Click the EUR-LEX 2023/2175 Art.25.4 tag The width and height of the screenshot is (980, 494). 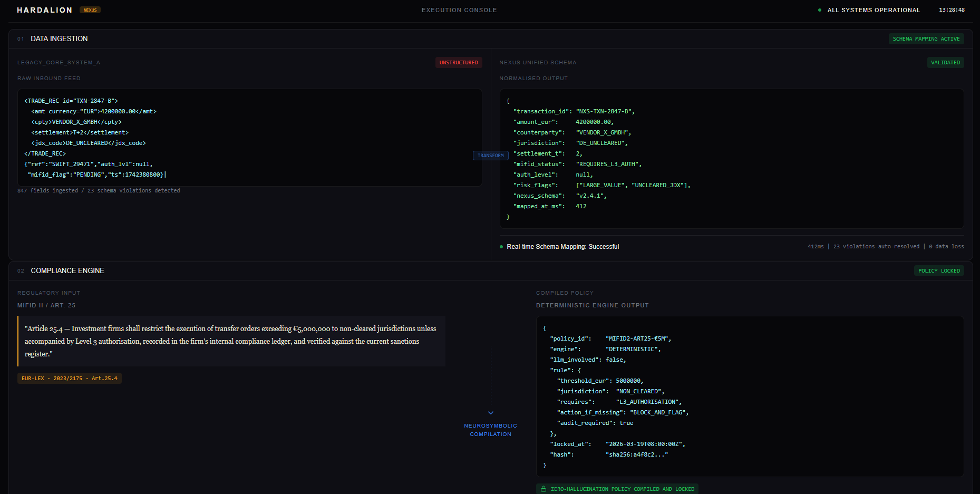coord(70,379)
